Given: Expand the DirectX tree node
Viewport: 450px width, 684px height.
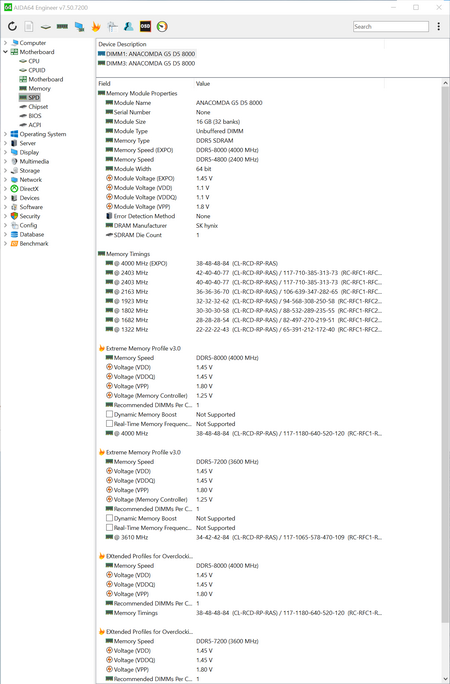Looking at the screenshot, I should (x=5, y=189).
